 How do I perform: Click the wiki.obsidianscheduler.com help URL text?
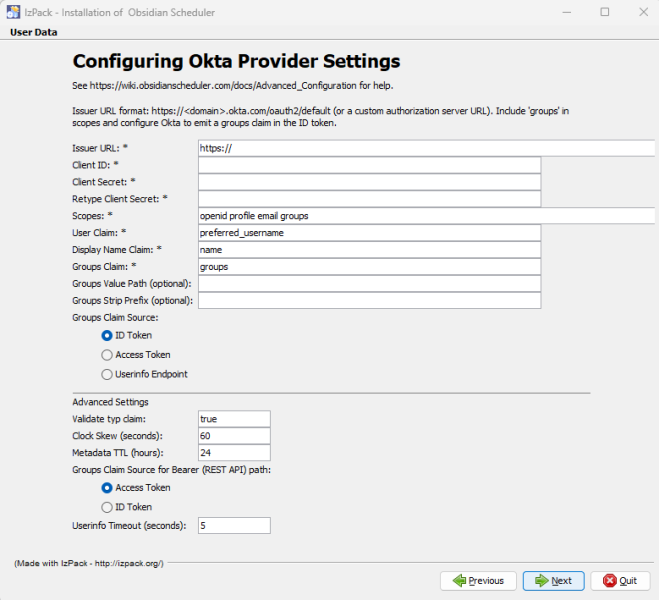click(223, 86)
